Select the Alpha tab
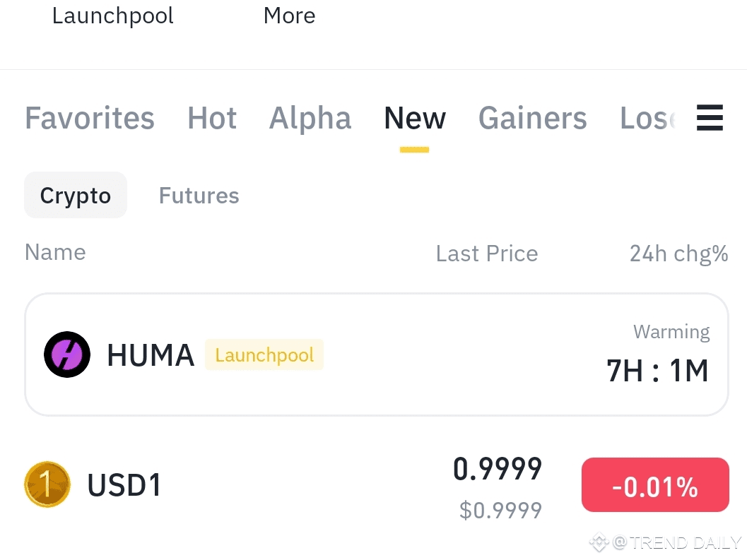 [310, 118]
